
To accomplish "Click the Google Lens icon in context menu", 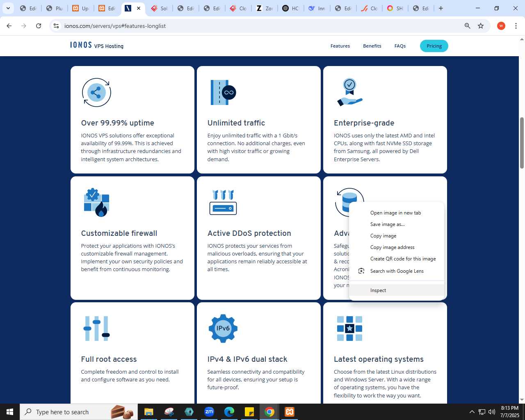I will coord(361,271).
